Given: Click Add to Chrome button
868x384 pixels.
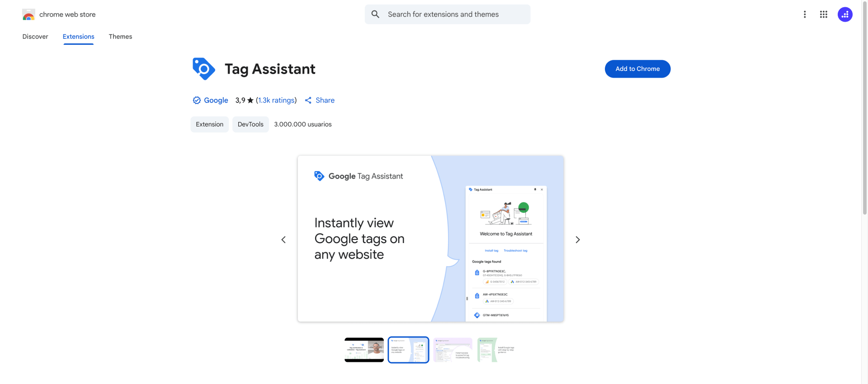Looking at the screenshot, I should click(637, 69).
